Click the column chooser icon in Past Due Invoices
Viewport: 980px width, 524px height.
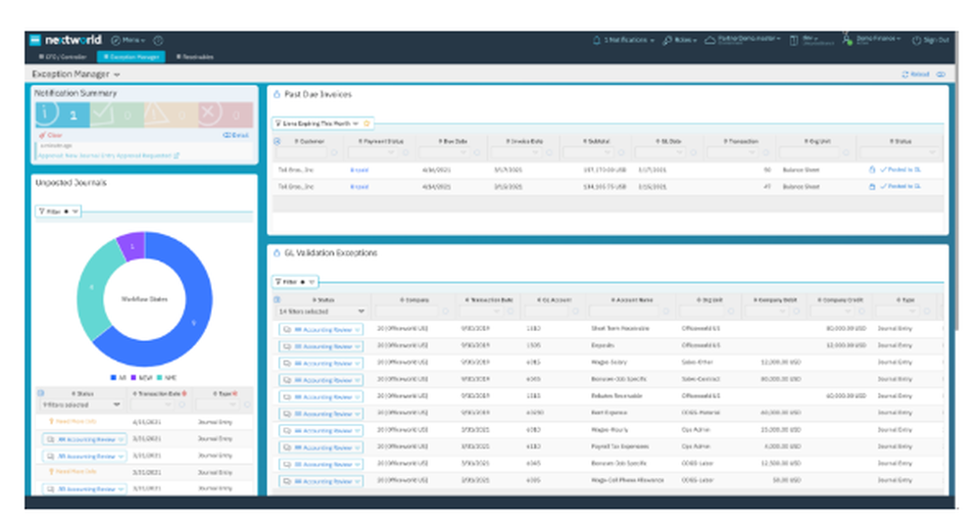277,142
